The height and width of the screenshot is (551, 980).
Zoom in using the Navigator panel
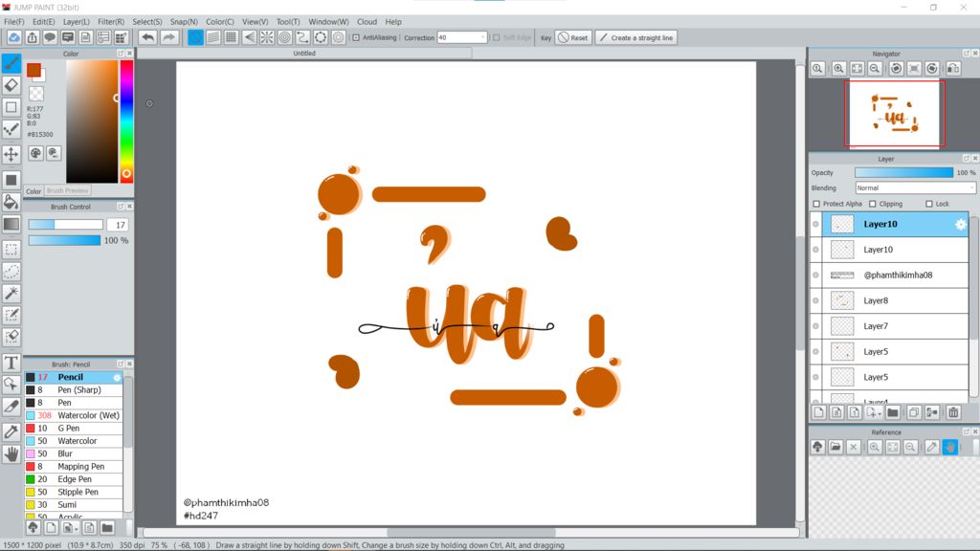click(838, 69)
